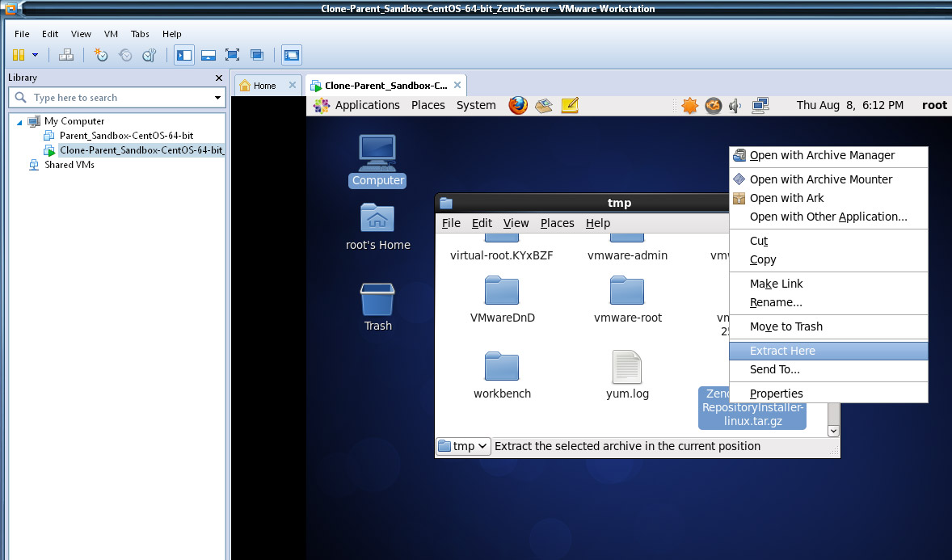
Task: Toggle the console view button
Action: point(292,55)
